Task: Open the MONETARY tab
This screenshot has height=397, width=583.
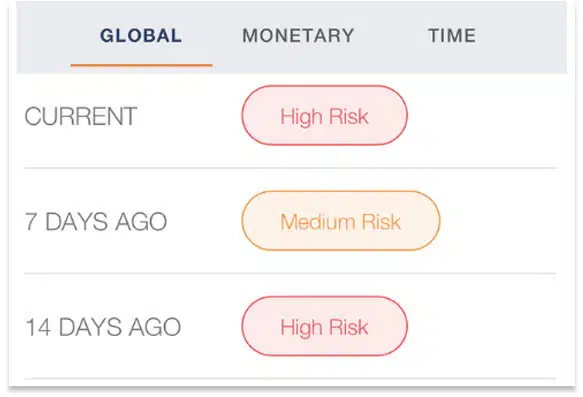Action: (298, 36)
